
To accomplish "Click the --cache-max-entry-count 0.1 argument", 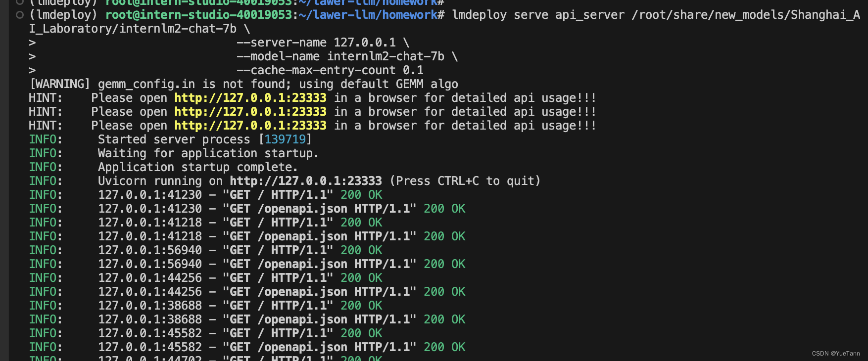I will tap(330, 70).
